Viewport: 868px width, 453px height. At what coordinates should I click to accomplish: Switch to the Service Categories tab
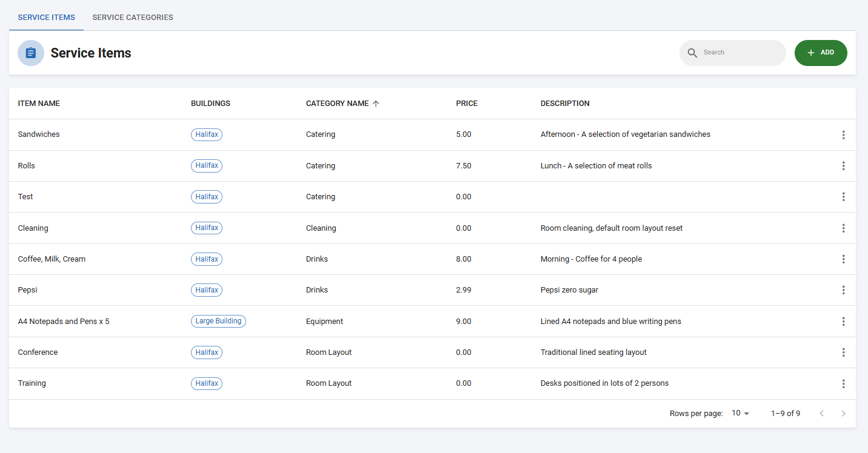133,18
